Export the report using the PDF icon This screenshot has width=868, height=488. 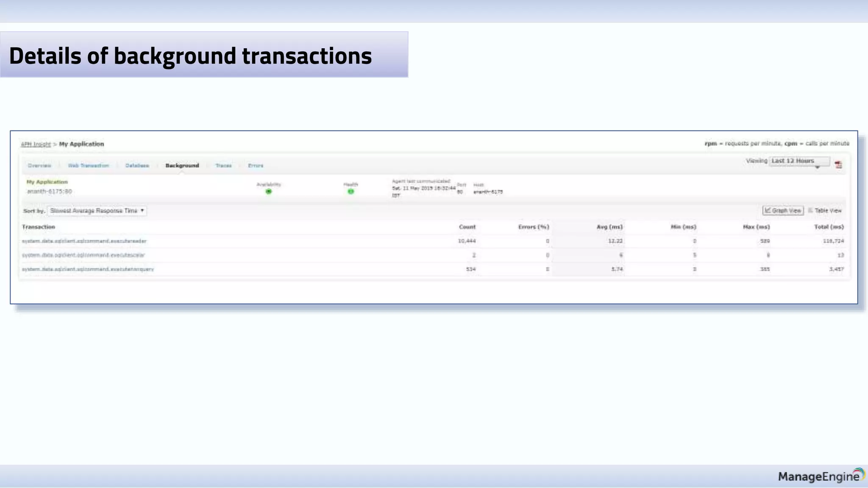pos(838,165)
